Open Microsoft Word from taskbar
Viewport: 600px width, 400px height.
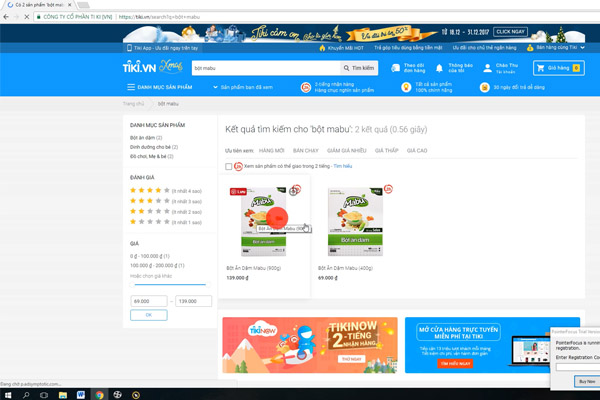tap(81, 395)
